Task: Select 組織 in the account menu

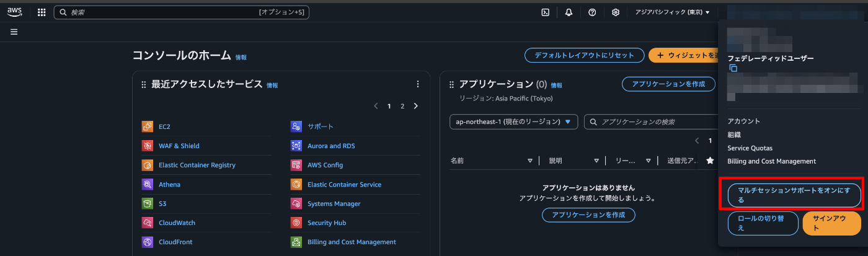Action: (735, 135)
